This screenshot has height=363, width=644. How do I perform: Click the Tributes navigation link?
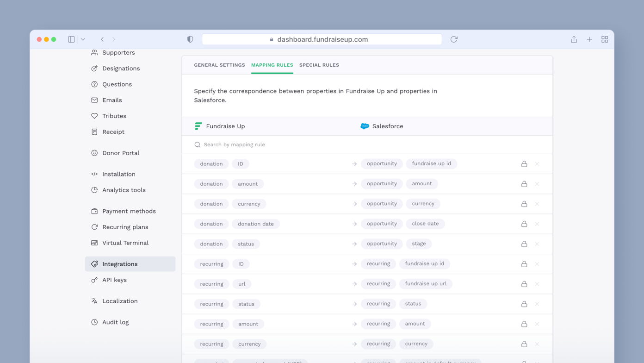[x=114, y=116]
